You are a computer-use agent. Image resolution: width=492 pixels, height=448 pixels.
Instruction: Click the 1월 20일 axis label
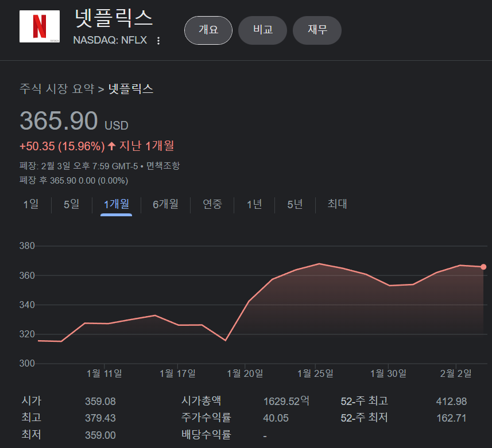click(245, 373)
